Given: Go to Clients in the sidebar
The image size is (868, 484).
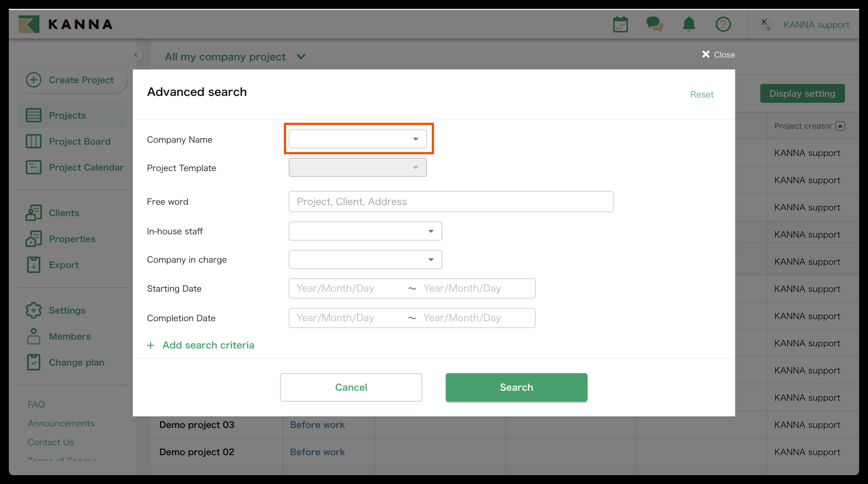Looking at the screenshot, I should 64,213.
